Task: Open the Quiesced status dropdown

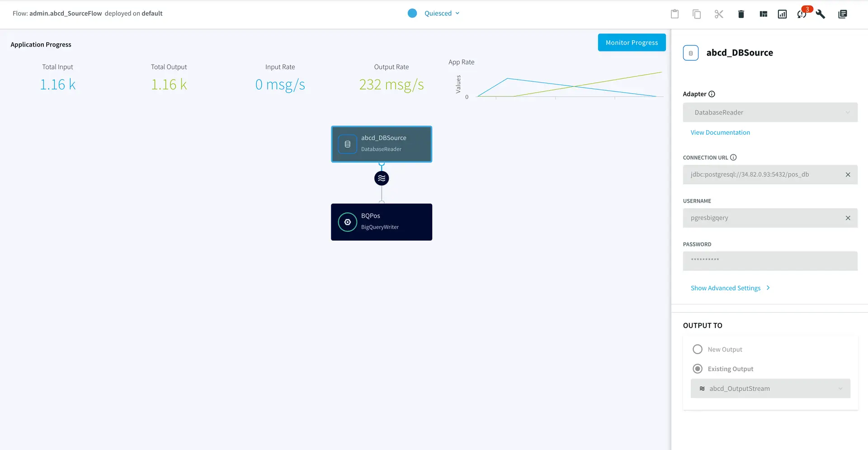Action: [441, 13]
